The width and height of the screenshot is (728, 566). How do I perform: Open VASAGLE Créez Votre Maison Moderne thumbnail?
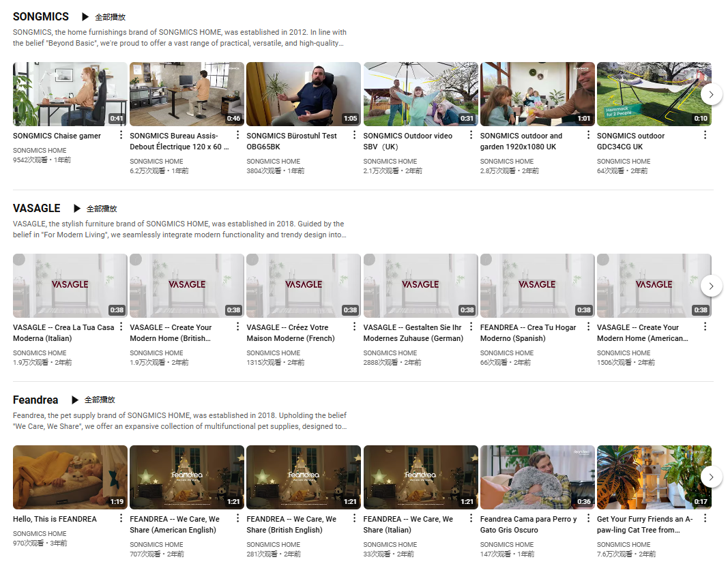303,285
